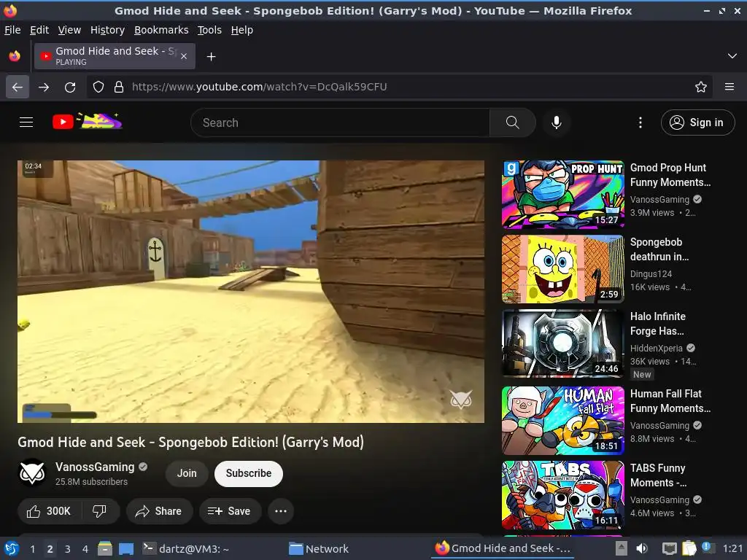This screenshot has width=747, height=560.
Task: Open the YouTube hamburger guide menu
Action: pos(26,122)
